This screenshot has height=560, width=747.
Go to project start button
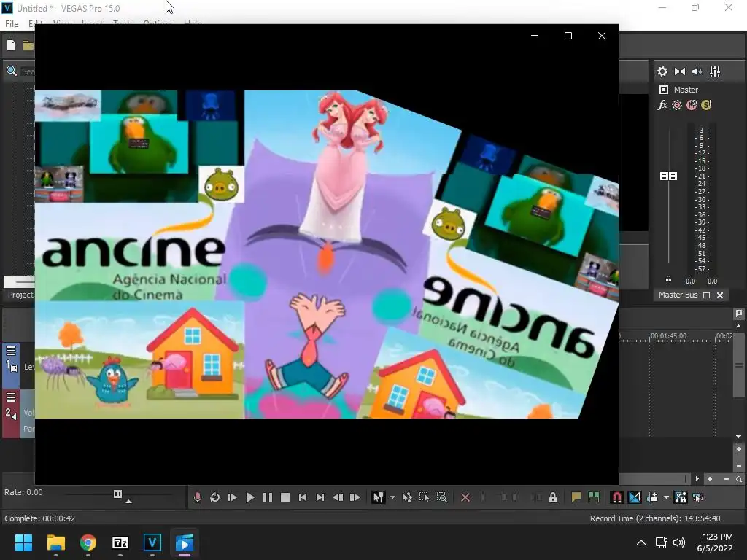[x=303, y=497]
